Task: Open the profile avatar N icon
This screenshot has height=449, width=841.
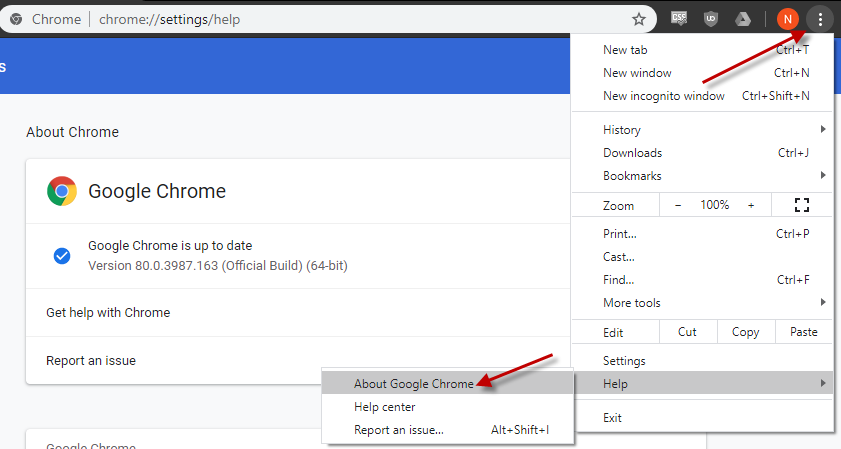Action: point(788,18)
